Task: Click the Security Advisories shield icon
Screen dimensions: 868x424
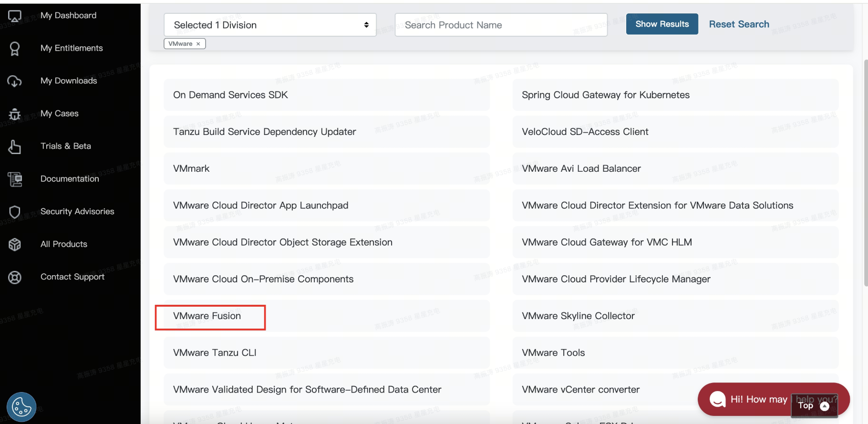Action: 14,212
